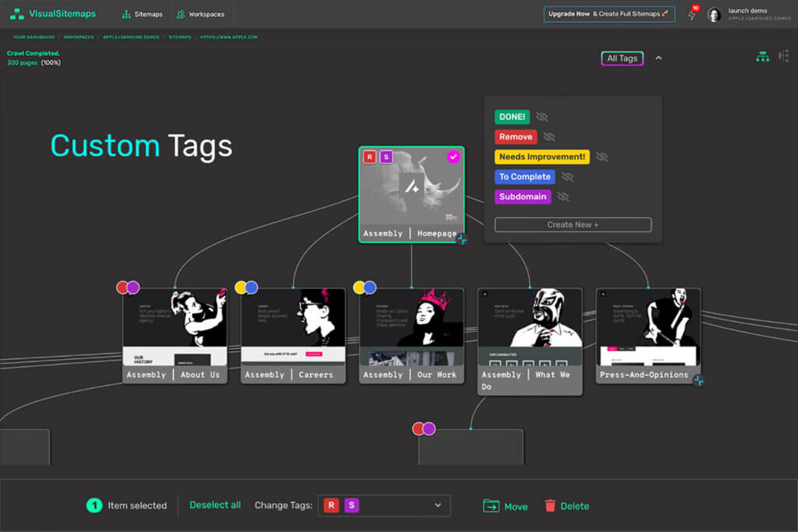Open the APPLE+SAMSUNG DEMOS breadcrumb
This screenshot has width=798, height=532.
click(x=131, y=36)
